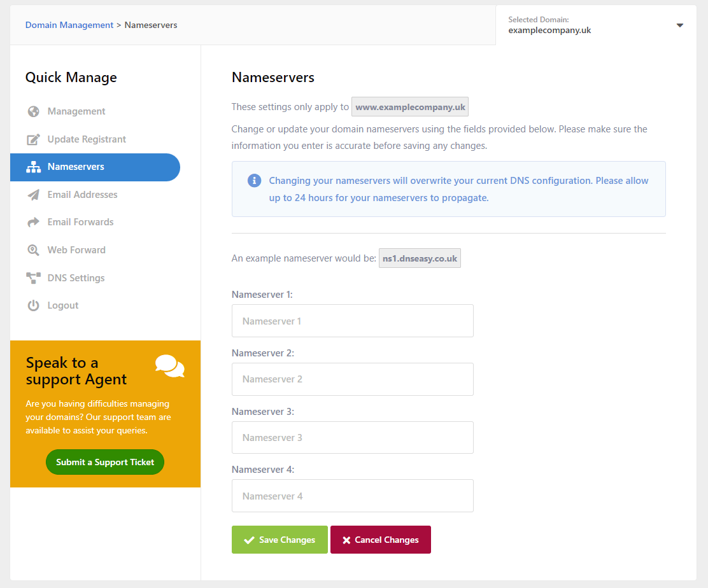Click the Web Forward magnifier icon
This screenshot has width=708, height=588.
coord(33,250)
